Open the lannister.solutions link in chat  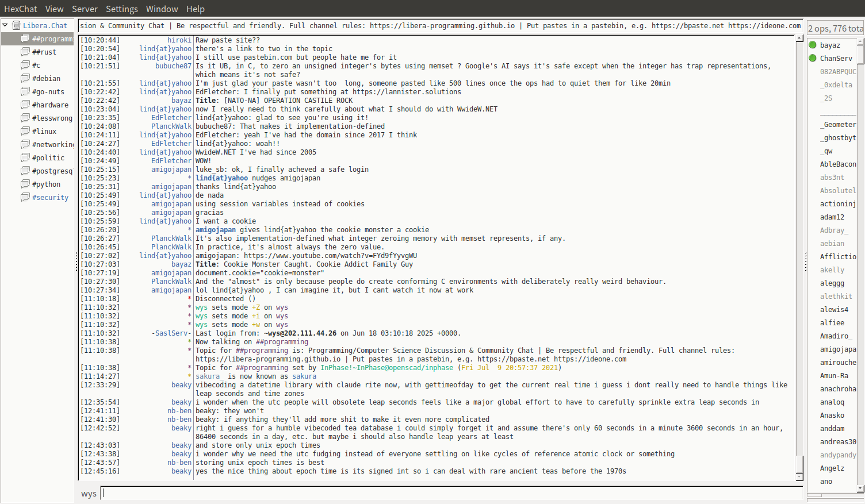(407, 92)
